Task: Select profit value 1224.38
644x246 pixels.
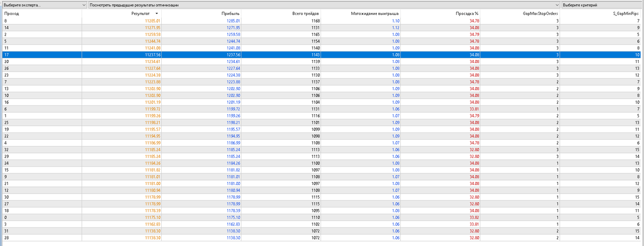Action: (233, 74)
